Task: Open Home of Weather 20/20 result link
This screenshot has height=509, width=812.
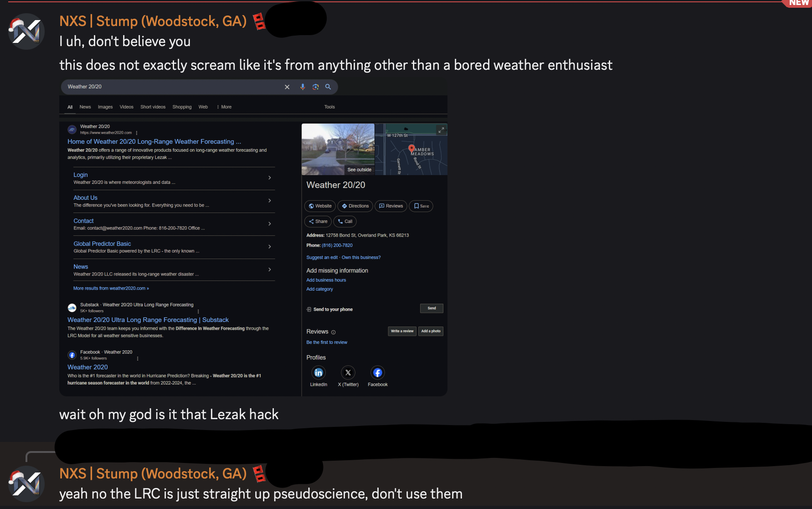Action: coord(154,142)
